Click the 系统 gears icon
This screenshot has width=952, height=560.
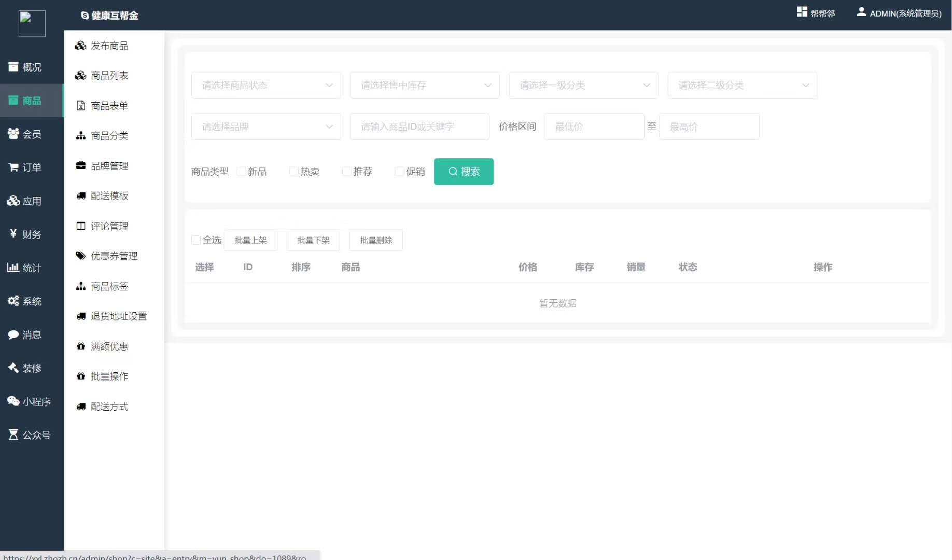[13, 301]
